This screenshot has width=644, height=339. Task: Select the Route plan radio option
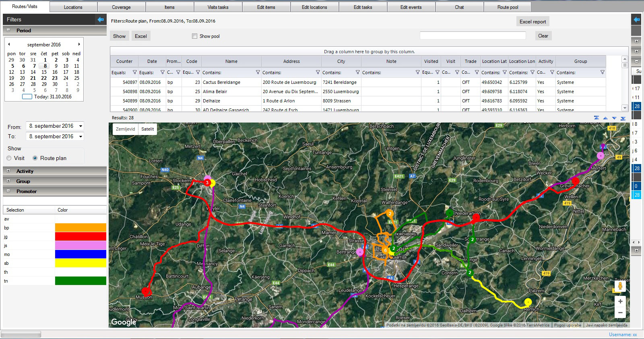[35, 158]
